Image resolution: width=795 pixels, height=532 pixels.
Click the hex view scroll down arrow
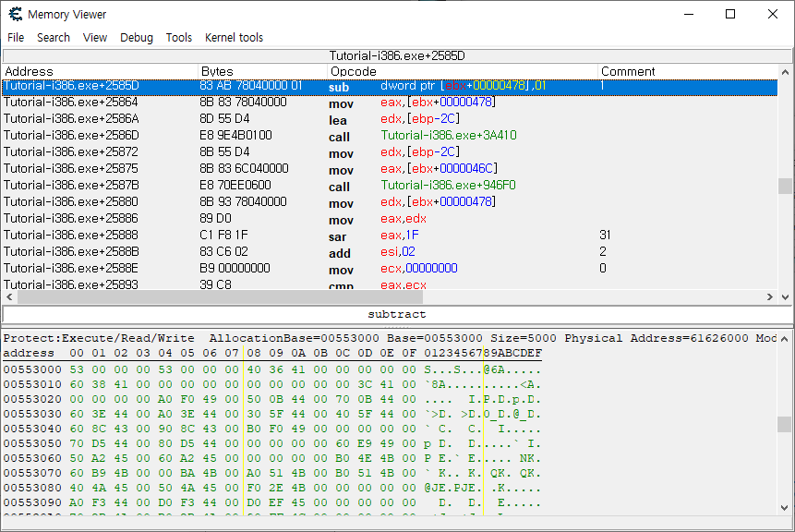[x=785, y=508]
